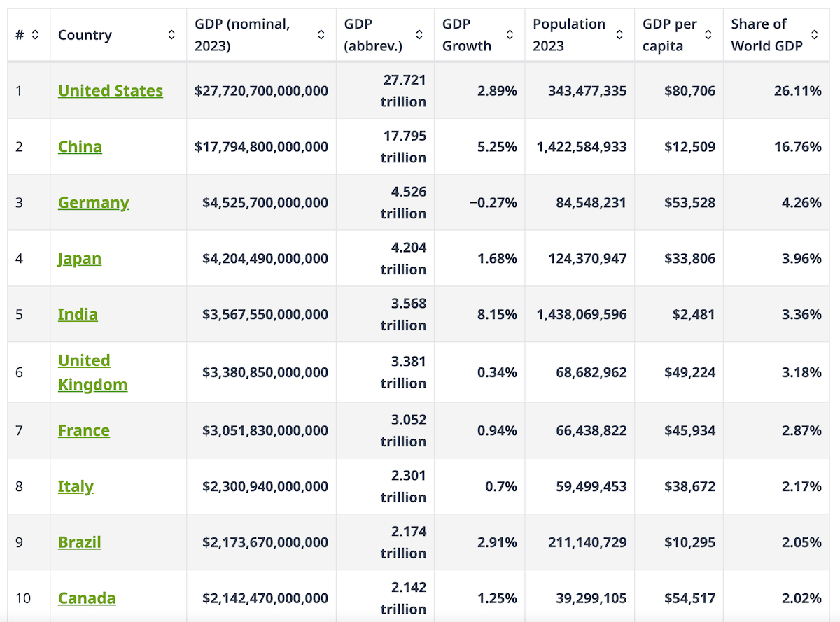Viewport: 840px width, 622px height.
Task: Open the United States link
Action: point(111,91)
